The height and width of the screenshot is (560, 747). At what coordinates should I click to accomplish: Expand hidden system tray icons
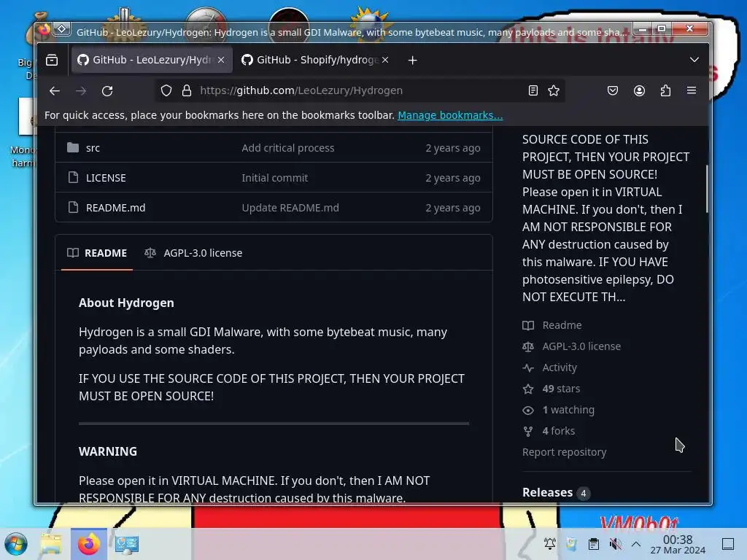tap(636, 544)
